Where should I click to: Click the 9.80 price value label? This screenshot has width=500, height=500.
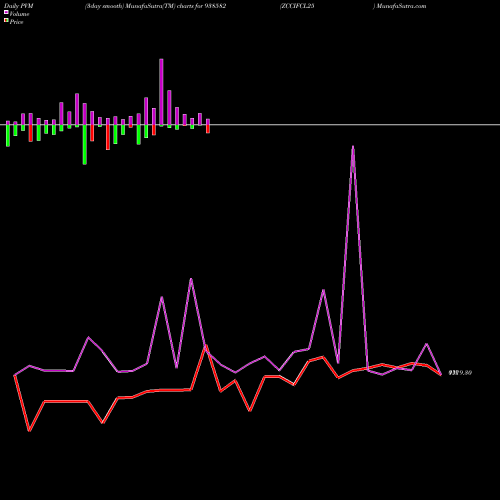coord(461,373)
